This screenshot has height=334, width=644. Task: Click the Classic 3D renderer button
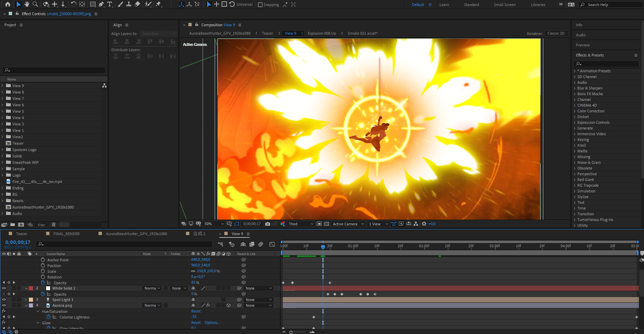pyautogui.click(x=556, y=33)
